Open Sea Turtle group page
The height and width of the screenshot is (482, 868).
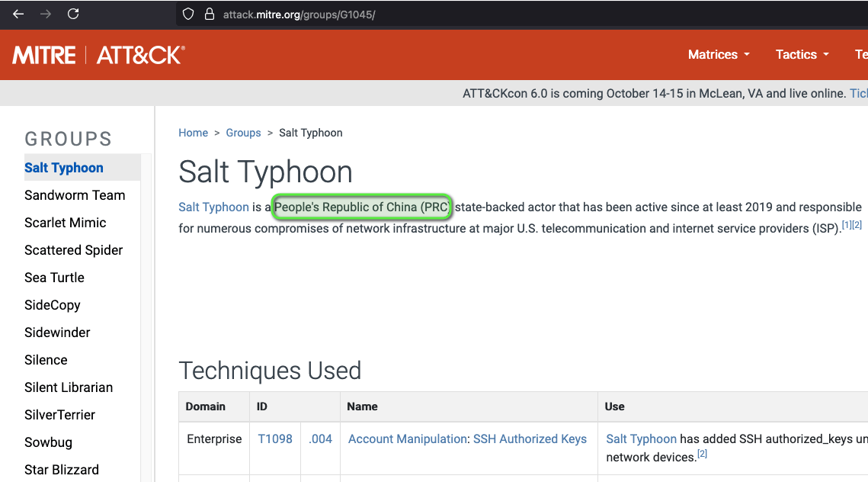(x=54, y=278)
